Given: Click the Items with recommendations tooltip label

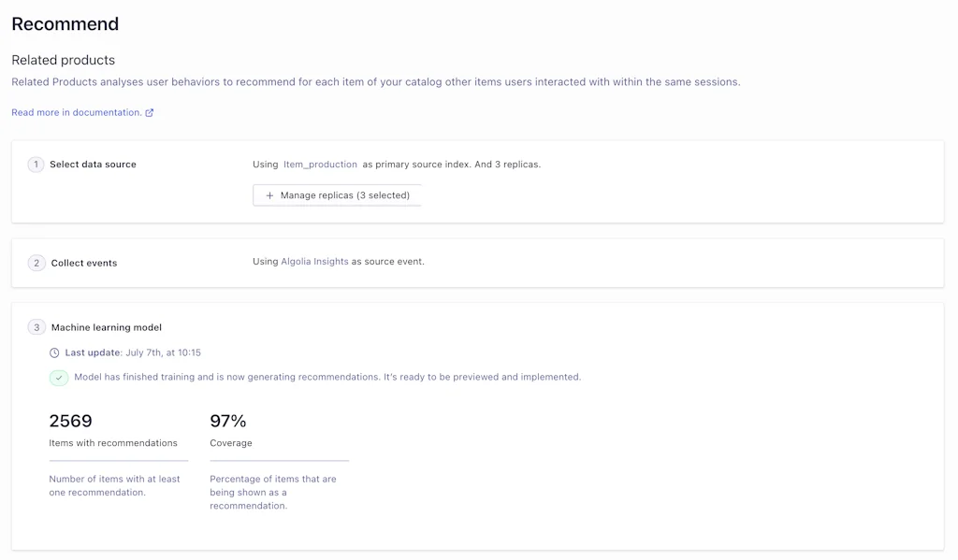Looking at the screenshot, I should (115, 442).
